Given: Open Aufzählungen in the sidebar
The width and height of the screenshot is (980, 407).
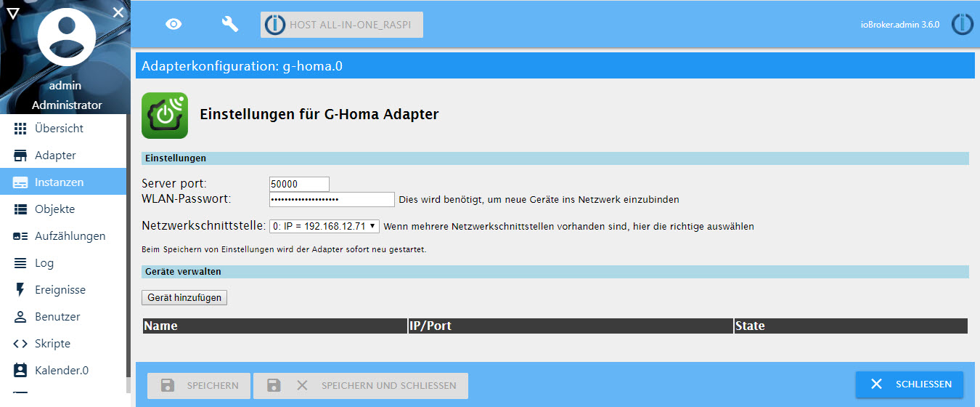Looking at the screenshot, I should coord(63,236).
